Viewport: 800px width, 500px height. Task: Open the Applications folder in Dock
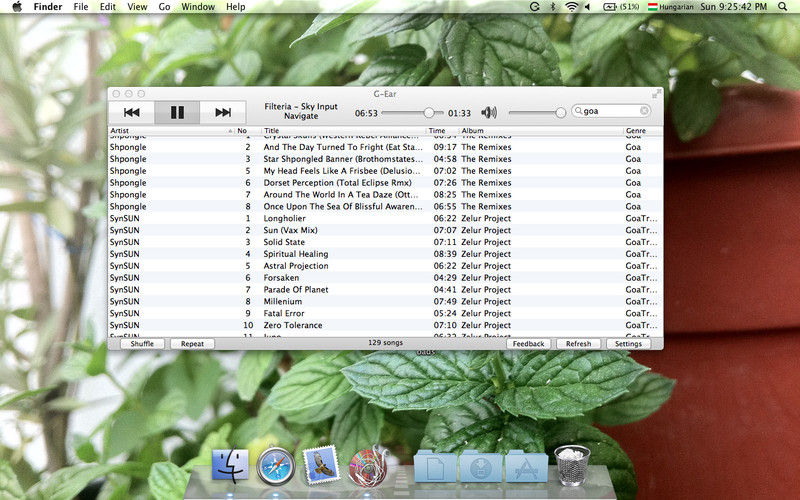[x=526, y=466]
